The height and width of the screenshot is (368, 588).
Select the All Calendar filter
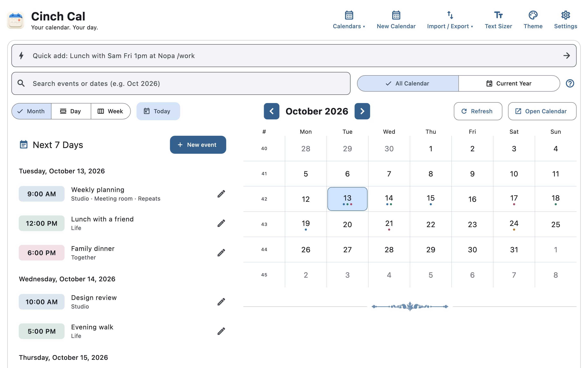click(x=408, y=83)
